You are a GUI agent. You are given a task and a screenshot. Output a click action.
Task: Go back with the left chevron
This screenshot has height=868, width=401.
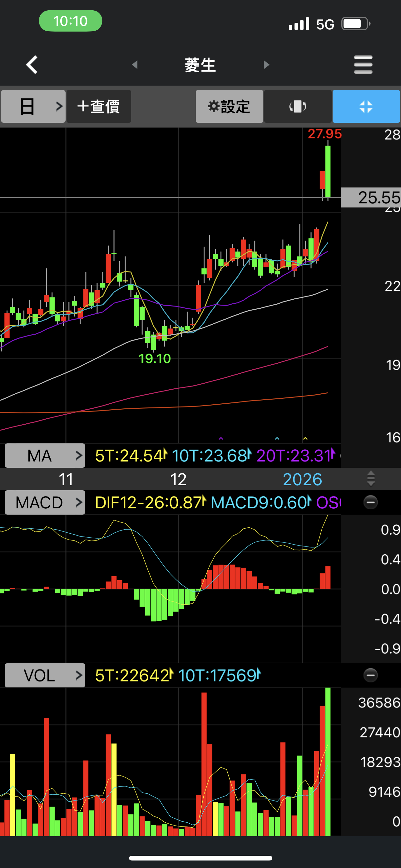pos(32,65)
